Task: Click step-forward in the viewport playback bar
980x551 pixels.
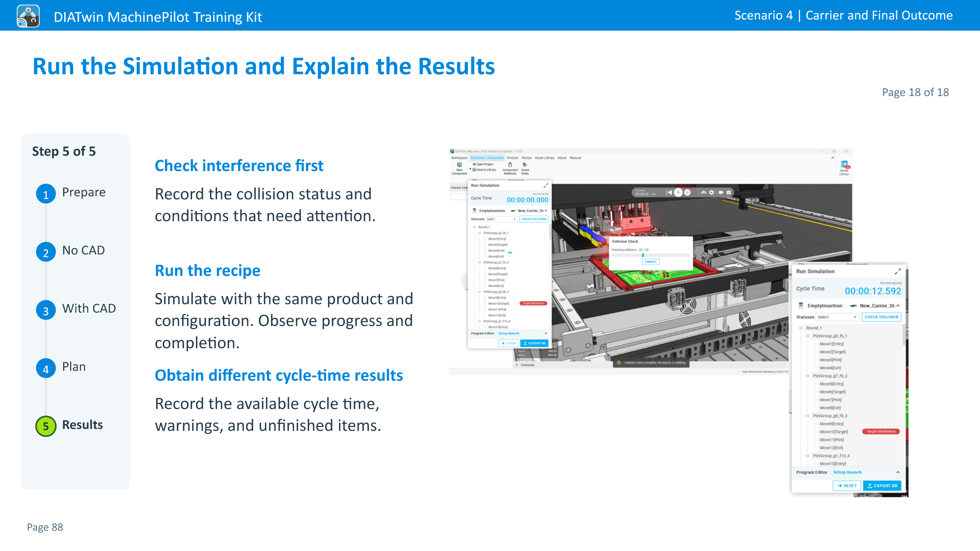Action: click(687, 192)
